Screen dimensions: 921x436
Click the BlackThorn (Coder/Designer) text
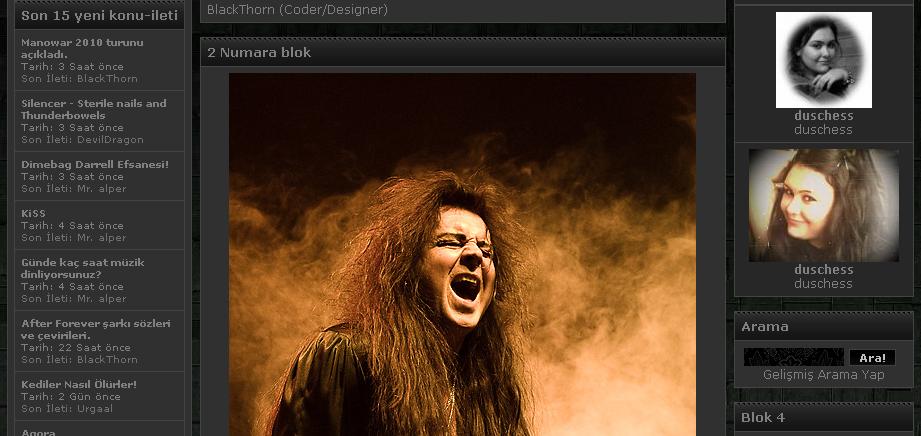[x=297, y=10]
